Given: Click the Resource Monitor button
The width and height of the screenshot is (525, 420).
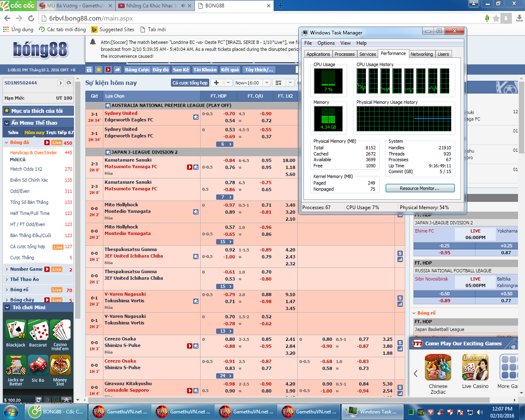Looking at the screenshot, I should pos(420,188).
